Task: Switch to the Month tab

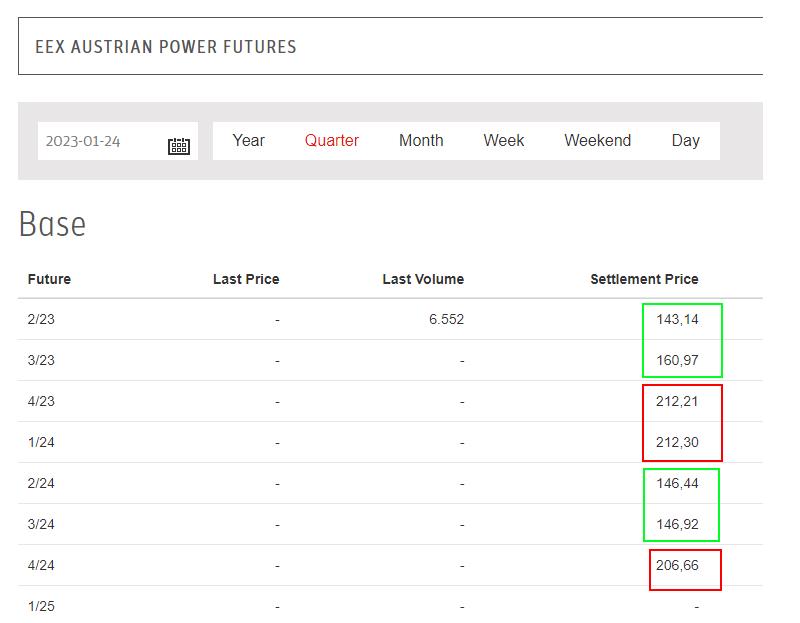Action: [421, 140]
